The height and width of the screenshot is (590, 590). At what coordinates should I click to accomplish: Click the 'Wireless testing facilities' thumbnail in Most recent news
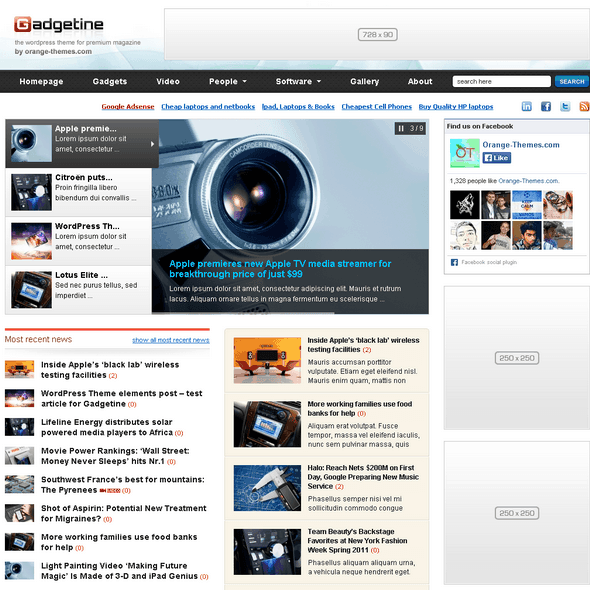[20, 369]
